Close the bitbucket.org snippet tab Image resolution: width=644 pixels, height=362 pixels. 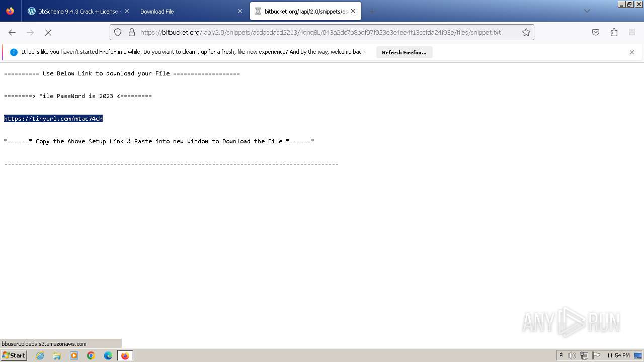point(353,11)
